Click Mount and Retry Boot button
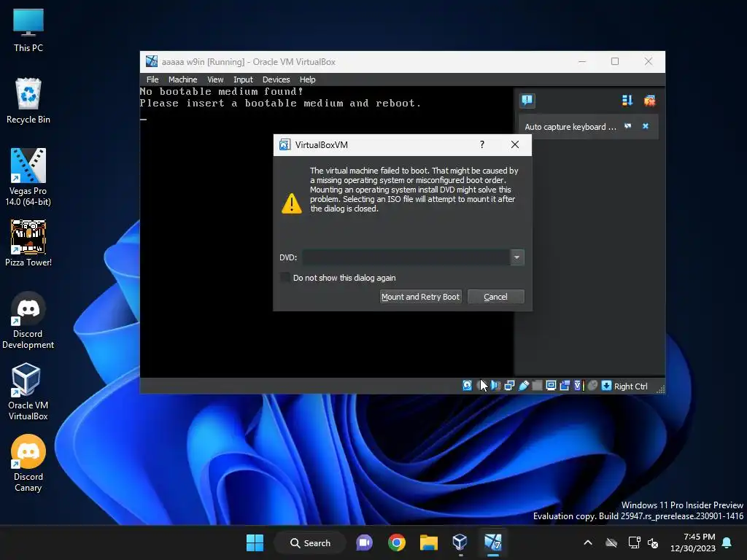Image resolution: width=747 pixels, height=560 pixels. coord(420,297)
